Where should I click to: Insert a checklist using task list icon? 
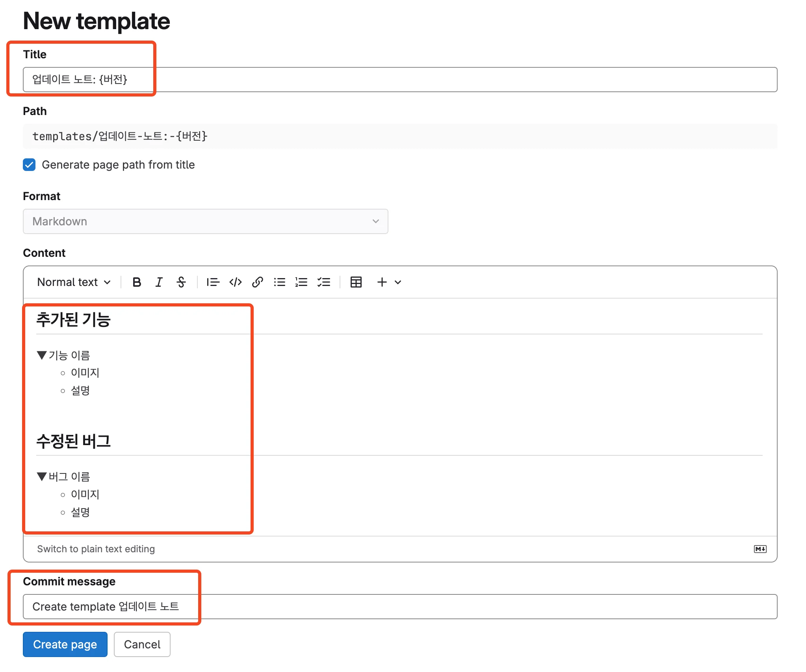pyautogui.click(x=324, y=282)
